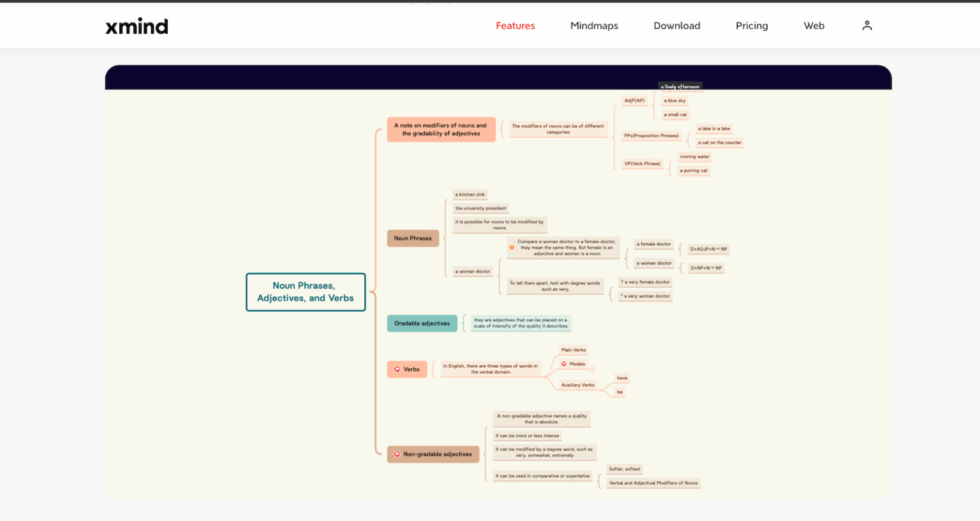This screenshot has width=980, height=521.
Task: Click the xmind logo
Action: [x=137, y=26]
